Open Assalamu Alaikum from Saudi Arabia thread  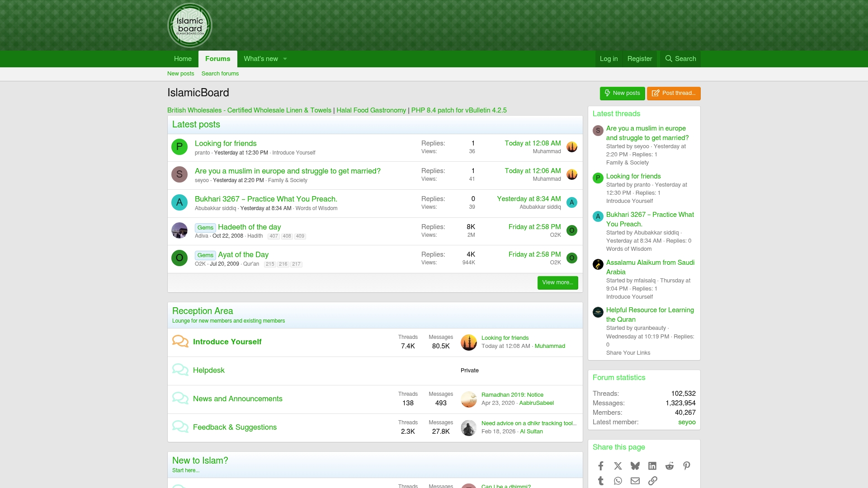pyautogui.click(x=650, y=267)
